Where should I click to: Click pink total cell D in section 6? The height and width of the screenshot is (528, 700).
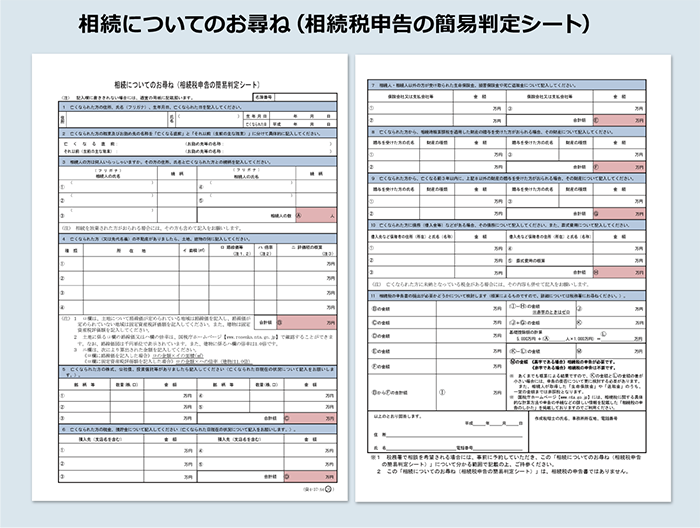click(x=310, y=476)
